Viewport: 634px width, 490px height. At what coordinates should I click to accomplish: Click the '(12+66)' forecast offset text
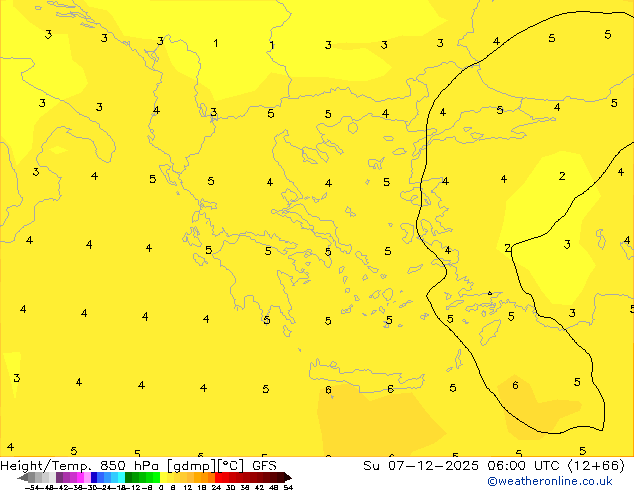point(596,466)
